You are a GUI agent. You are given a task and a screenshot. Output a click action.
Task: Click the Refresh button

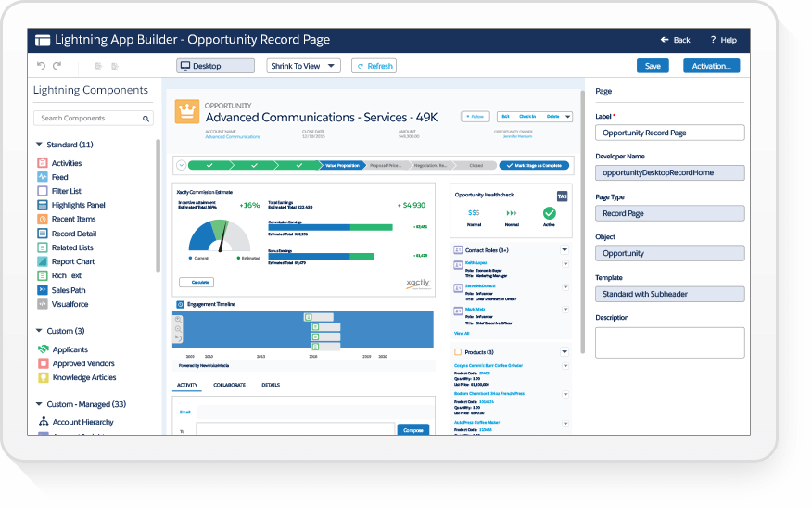coord(374,66)
